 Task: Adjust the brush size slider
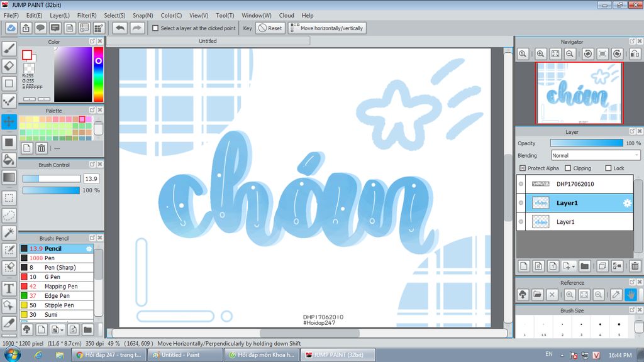point(52,178)
